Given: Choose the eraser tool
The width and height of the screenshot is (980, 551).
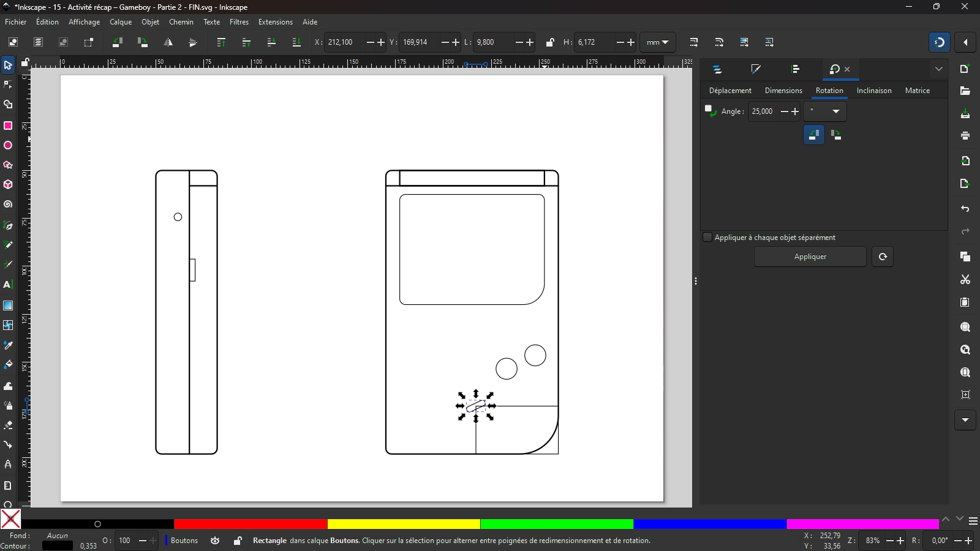Looking at the screenshot, I should (x=8, y=425).
